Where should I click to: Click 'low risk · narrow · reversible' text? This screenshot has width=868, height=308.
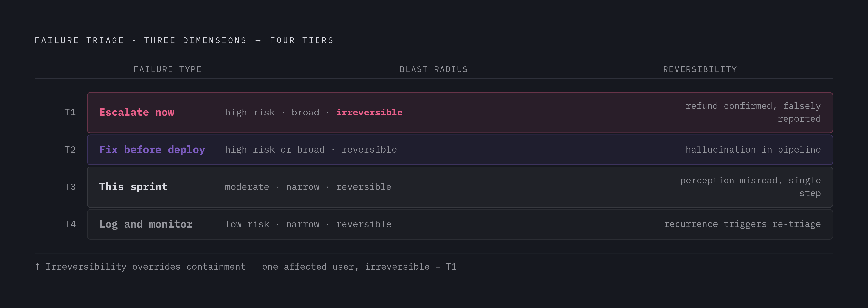308,224
